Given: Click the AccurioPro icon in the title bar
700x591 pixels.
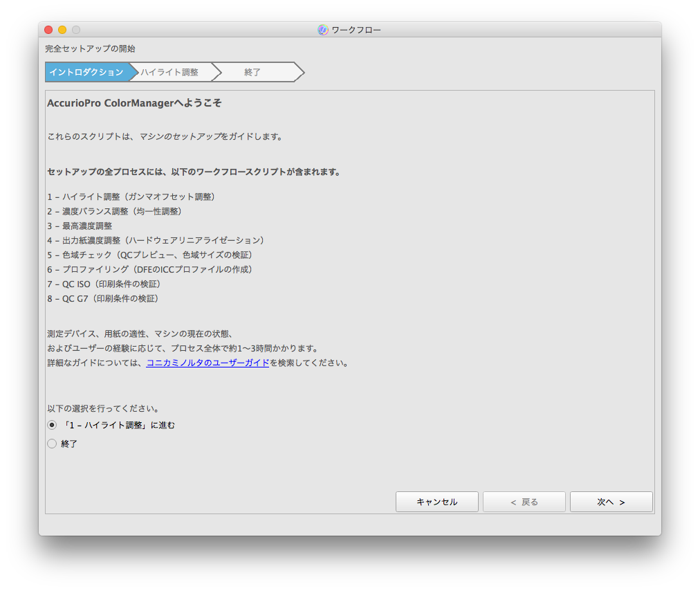Looking at the screenshot, I should (x=323, y=30).
